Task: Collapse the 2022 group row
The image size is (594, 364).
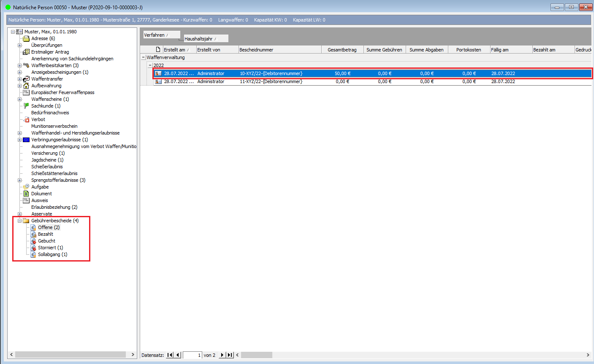Action: (150, 65)
